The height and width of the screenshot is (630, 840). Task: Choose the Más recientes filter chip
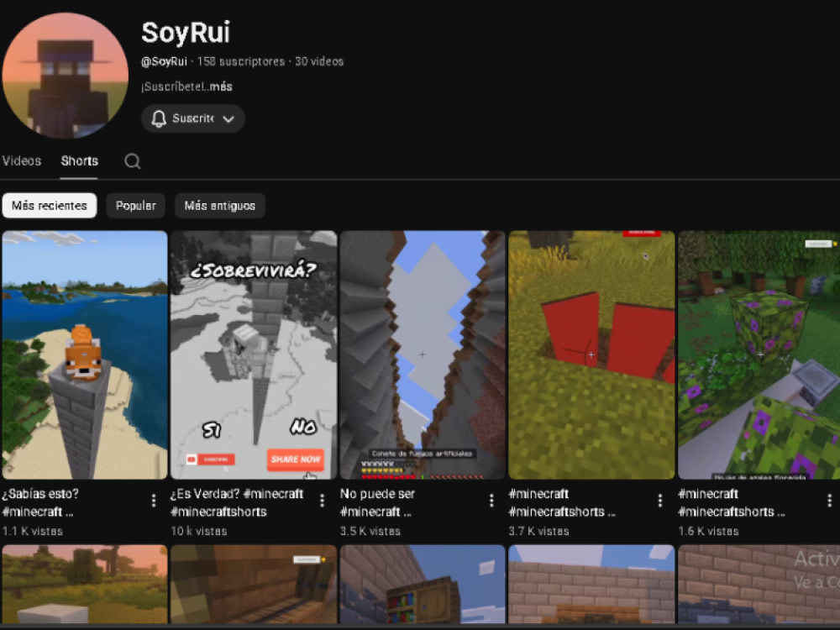pyautogui.click(x=50, y=206)
